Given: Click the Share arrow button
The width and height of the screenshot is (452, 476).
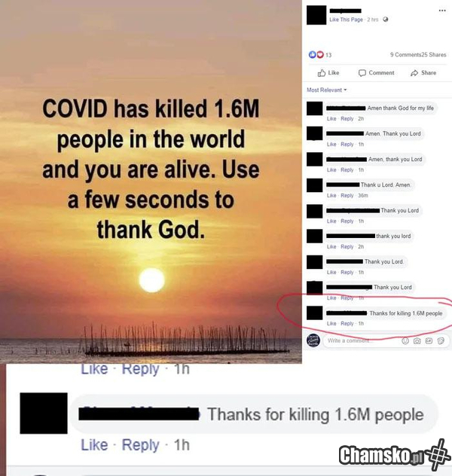Looking at the screenshot, I should click(x=423, y=73).
